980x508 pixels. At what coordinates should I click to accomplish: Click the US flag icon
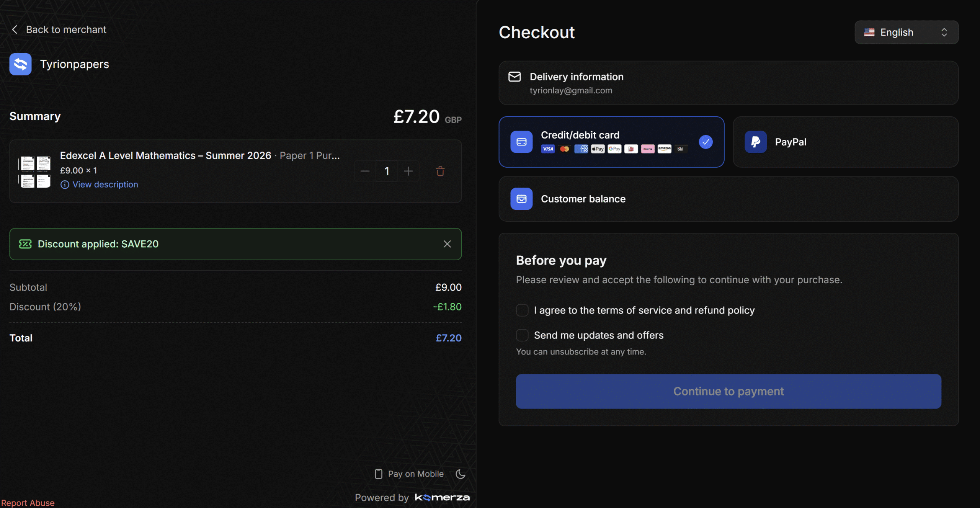[x=869, y=32]
